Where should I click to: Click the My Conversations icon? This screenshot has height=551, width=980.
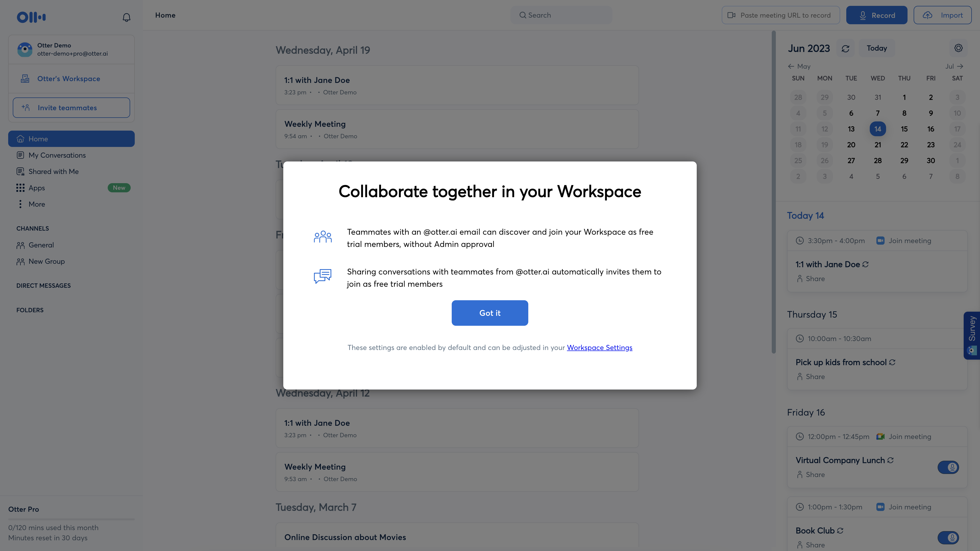pos(20,155)
